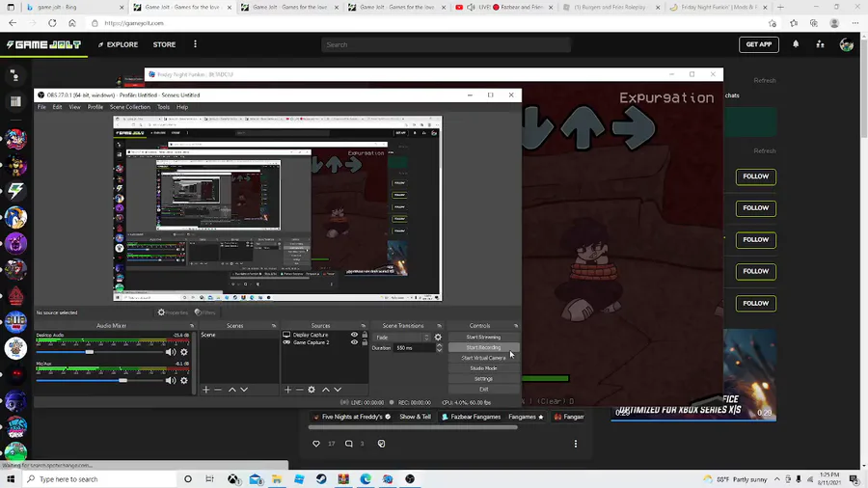Open OBS Edit menu
Screen dimensions: 868x488
57,107
